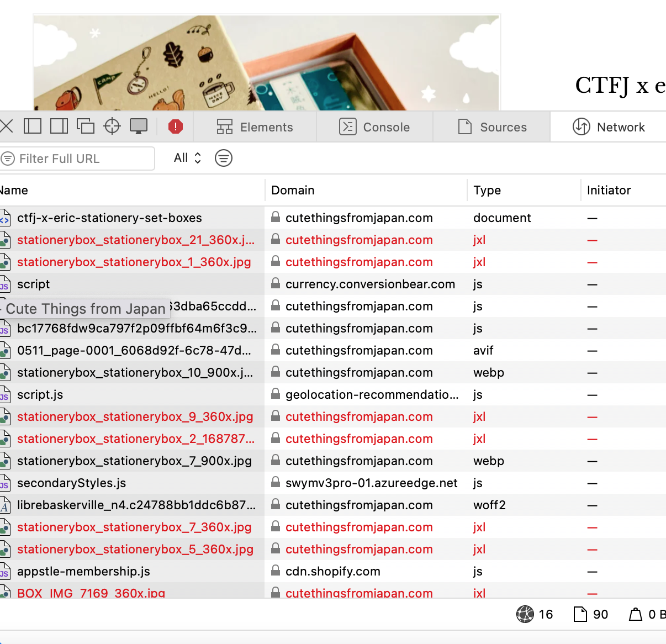Close the Web Inspector panel
The width and height of the screenshot is (666, 644).
7,126
